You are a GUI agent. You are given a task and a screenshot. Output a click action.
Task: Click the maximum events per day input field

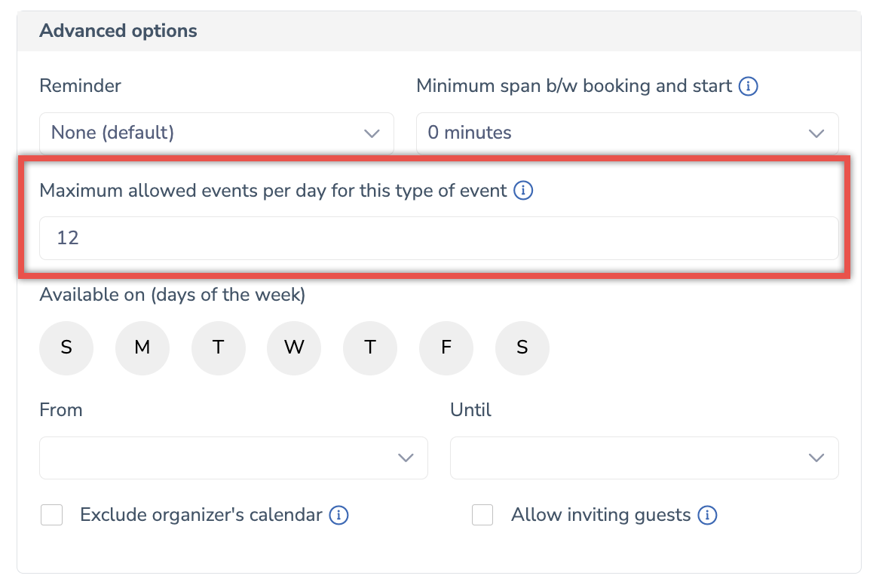pyautogui.click(x=439, y=238)
